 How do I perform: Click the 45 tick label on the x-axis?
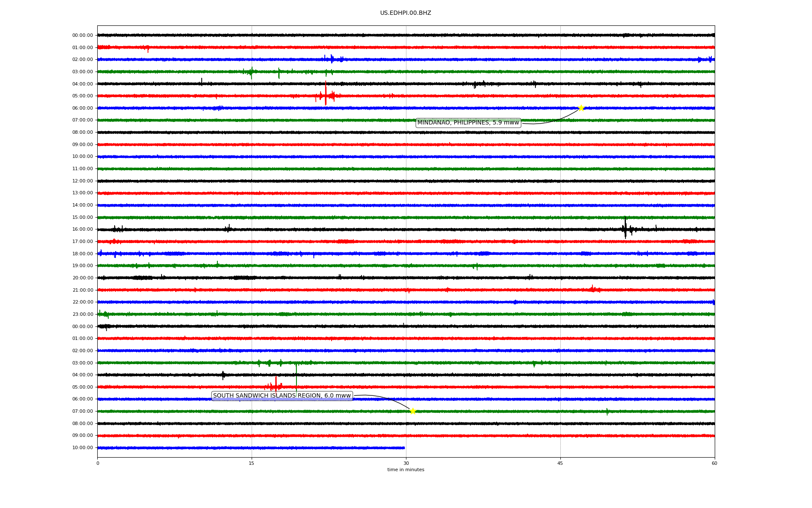click(560, 463)
